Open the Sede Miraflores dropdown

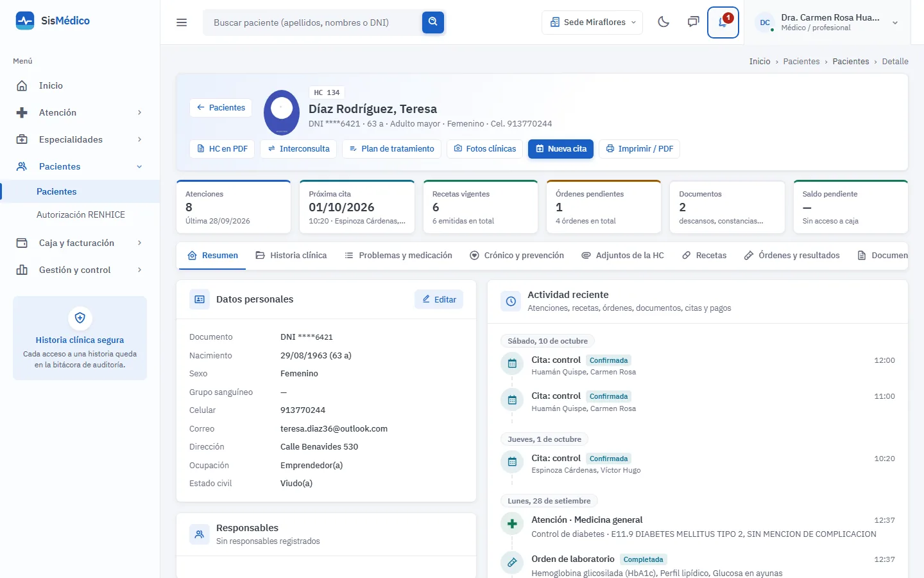point(592,22)
